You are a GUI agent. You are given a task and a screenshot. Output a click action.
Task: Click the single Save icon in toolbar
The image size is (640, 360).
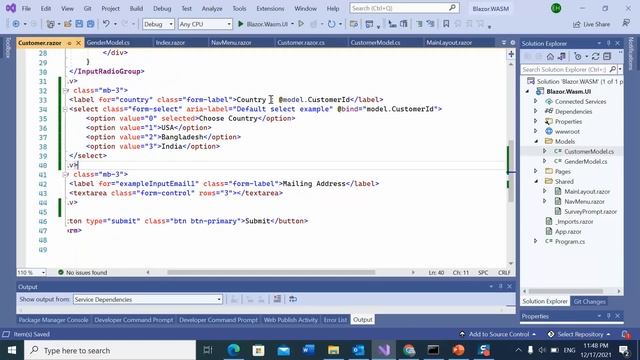point(79,24)
